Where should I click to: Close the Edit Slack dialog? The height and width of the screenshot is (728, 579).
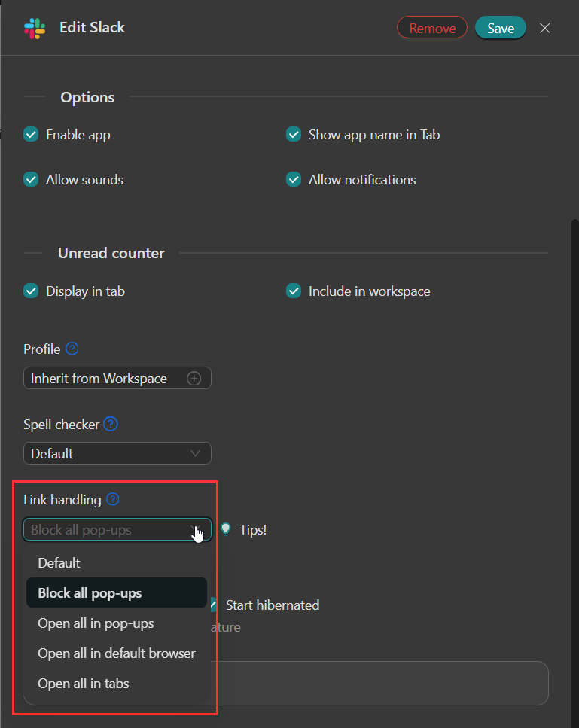(544, 28)
